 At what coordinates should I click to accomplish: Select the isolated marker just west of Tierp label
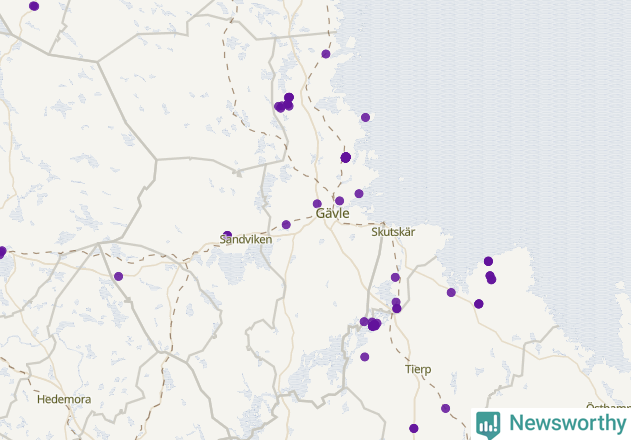click(365, 357)
